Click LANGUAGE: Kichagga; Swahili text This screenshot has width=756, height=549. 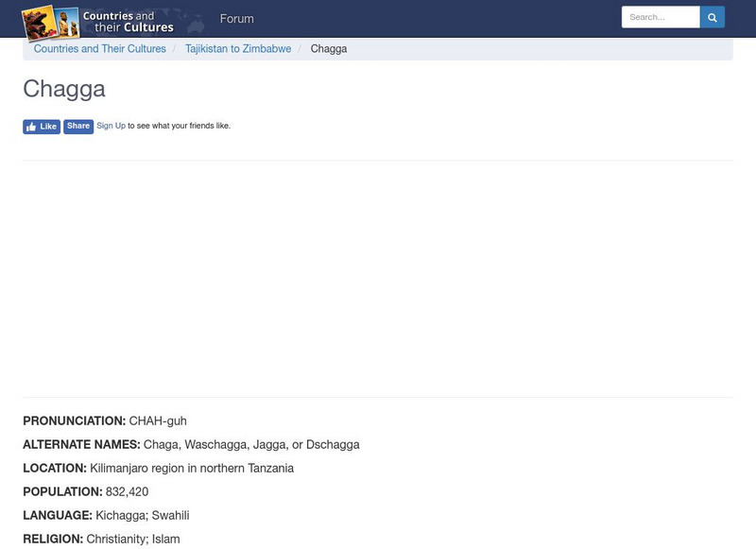coord(106,515)
